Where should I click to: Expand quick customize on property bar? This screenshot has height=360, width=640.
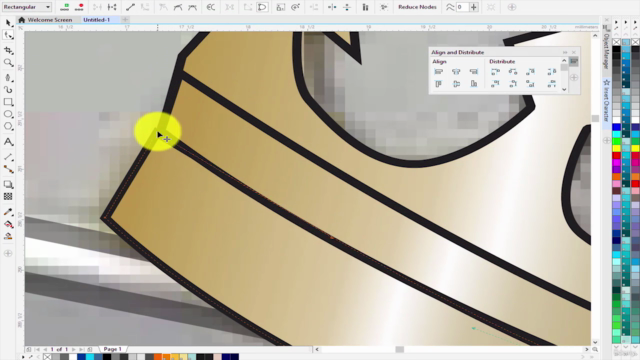[x=511, y=7]
